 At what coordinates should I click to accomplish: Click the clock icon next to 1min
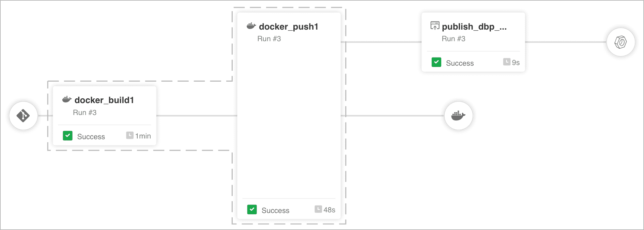(130, 135)
